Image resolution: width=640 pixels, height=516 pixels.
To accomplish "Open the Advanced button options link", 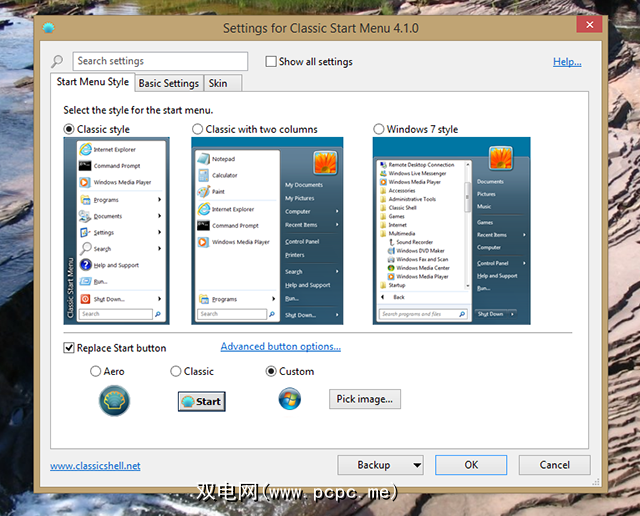I will point(280,347).
